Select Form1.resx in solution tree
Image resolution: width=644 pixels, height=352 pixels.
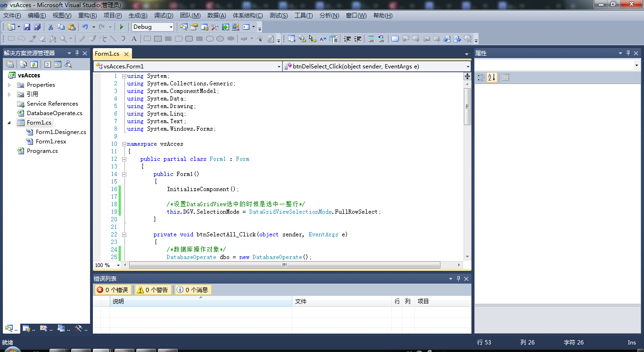(x=51, y=142)
